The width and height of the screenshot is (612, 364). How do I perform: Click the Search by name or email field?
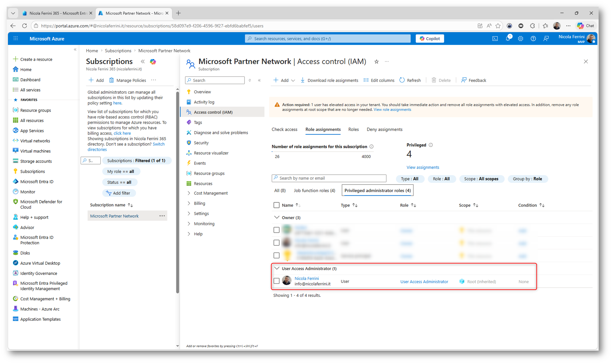329,178
